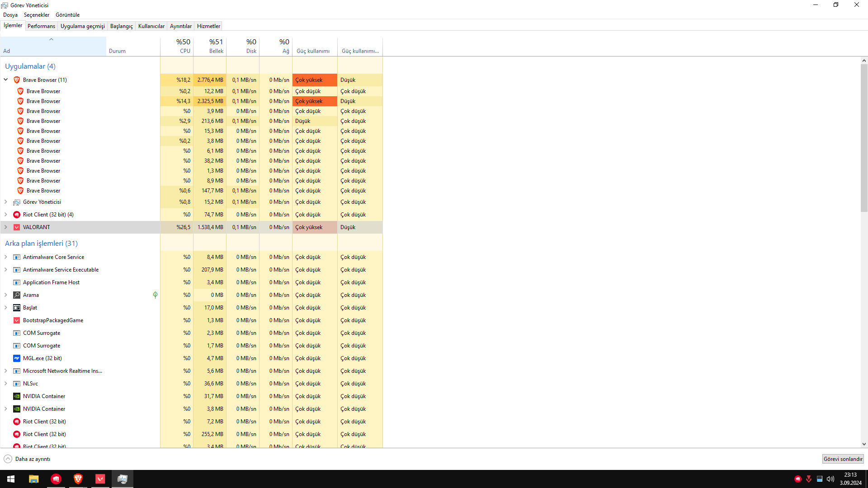868x488 pixels.
Task: Click the Brave Browser group icon
Action: (x=17, y=80)
